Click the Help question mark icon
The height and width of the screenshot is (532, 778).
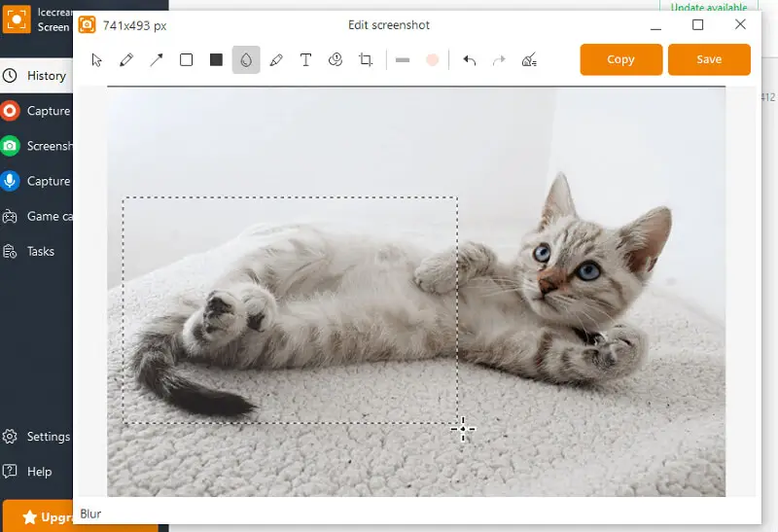pyautogui.click(x=10, y=471)
